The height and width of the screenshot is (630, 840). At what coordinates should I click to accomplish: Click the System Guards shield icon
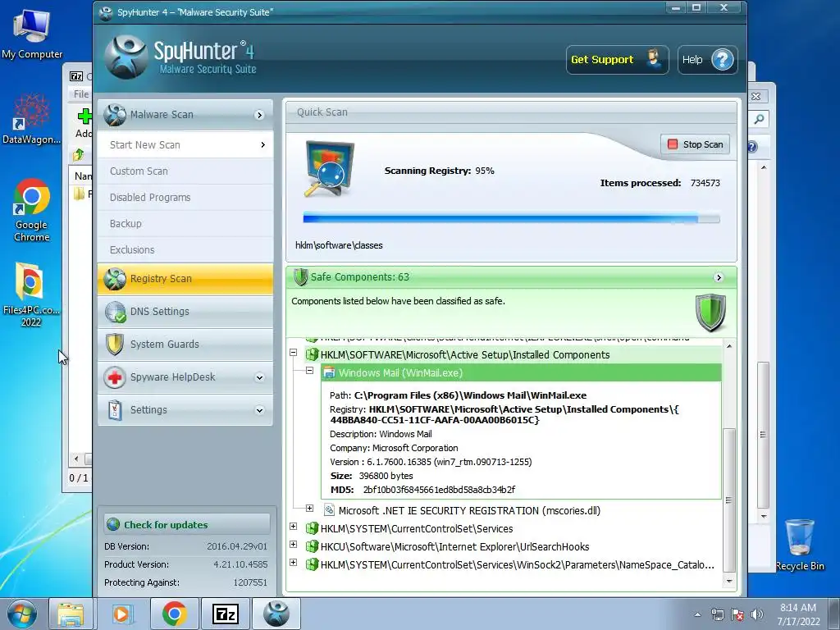point(115,345)
